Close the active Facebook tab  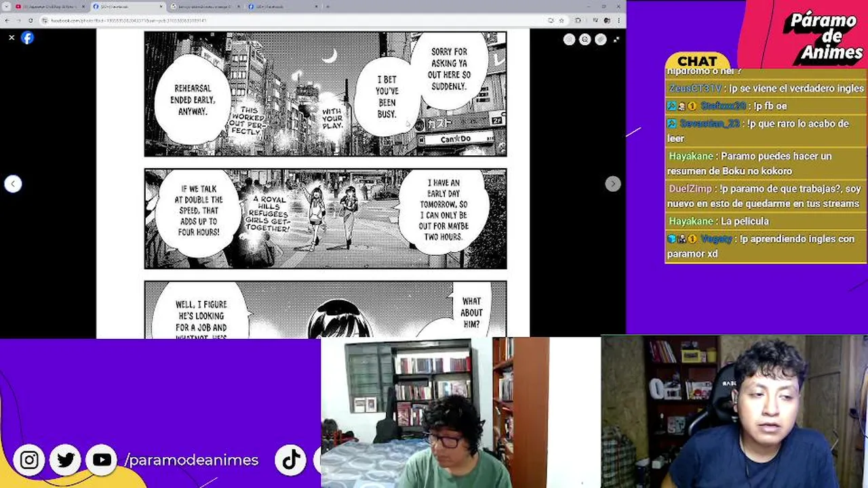161,7
